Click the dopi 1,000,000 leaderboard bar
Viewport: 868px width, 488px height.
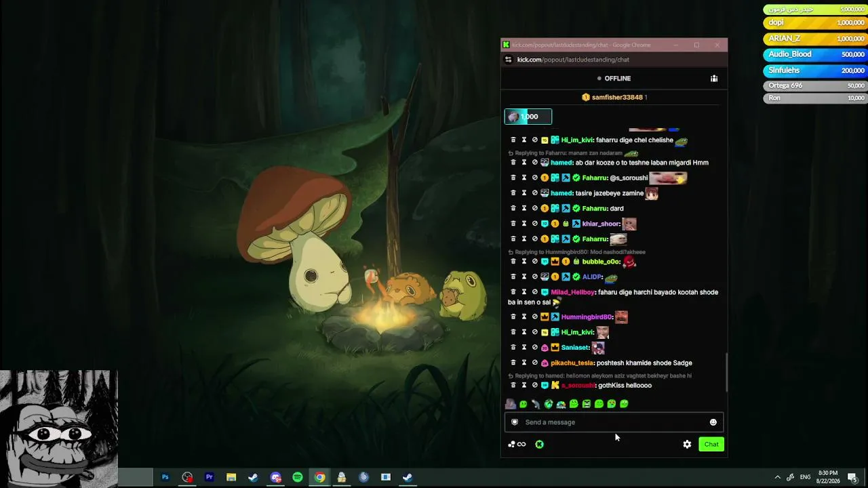[x=816, y=23]
